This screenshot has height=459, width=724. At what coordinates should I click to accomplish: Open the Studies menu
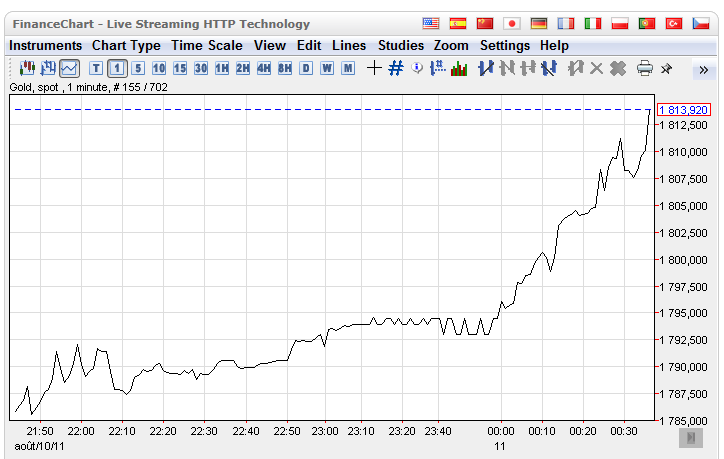click(x=401, y=45)
